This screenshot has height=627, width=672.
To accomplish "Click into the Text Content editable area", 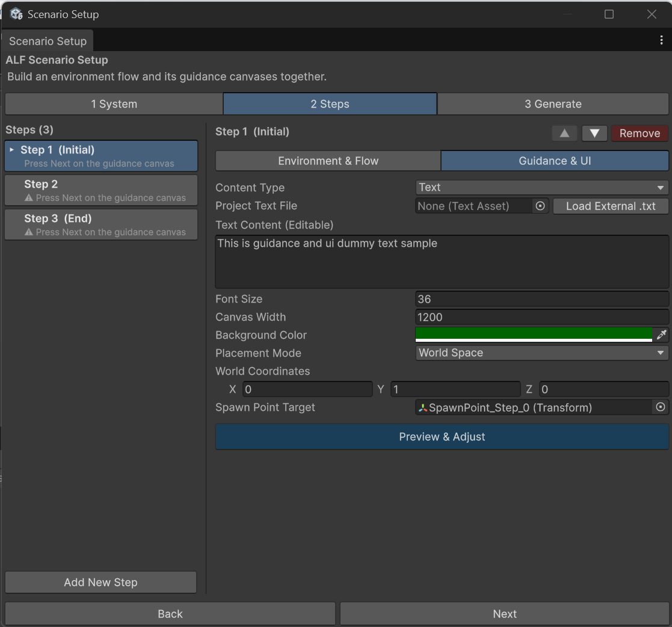I will click(442, 261).
